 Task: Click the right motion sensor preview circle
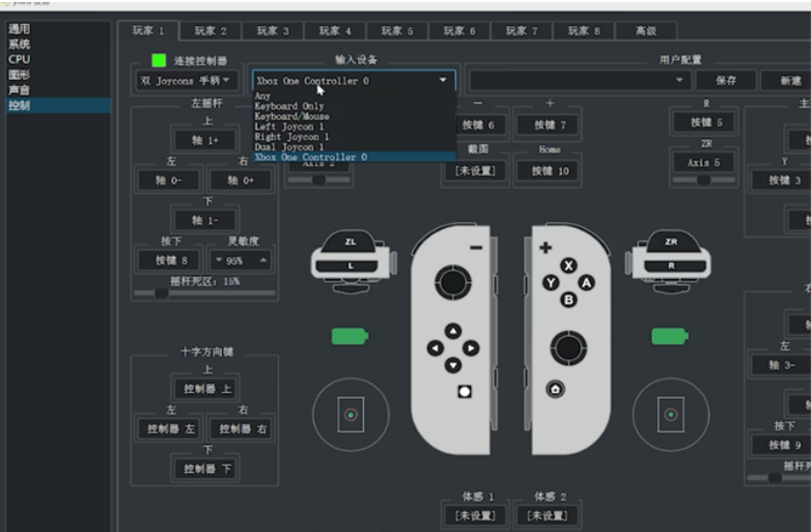(x=671, y=414)
